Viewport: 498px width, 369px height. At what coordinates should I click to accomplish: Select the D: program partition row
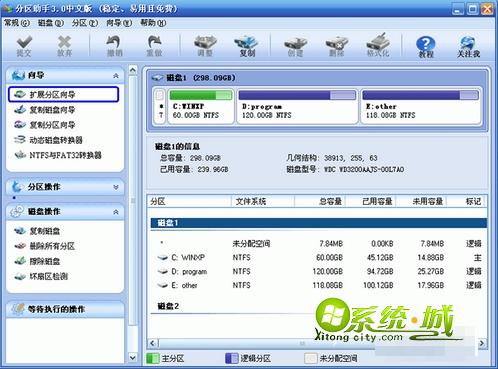319,272
